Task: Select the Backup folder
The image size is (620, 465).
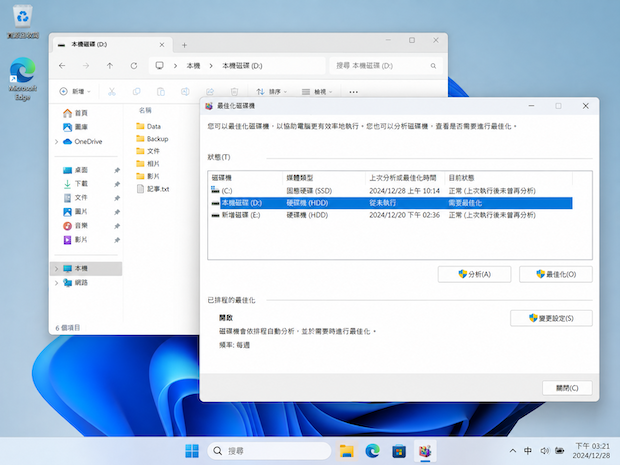Action: pyautogui.click(x=152, y=139)
